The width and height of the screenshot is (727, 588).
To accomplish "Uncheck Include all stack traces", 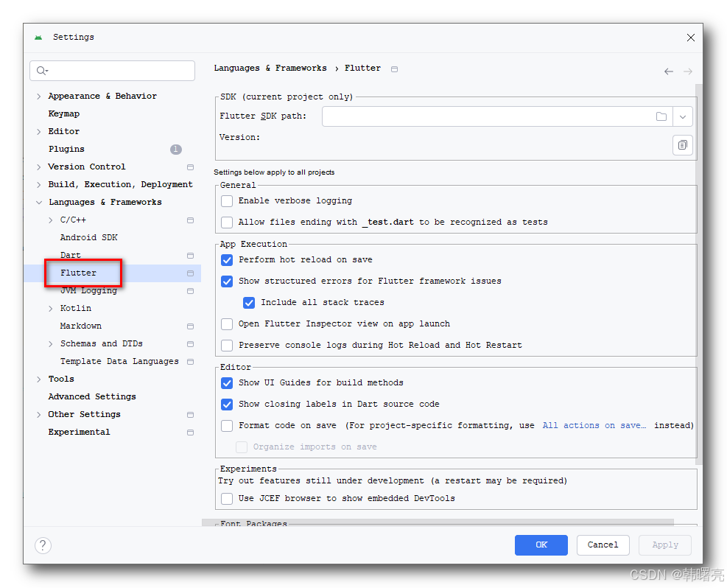I will [249, 303].
